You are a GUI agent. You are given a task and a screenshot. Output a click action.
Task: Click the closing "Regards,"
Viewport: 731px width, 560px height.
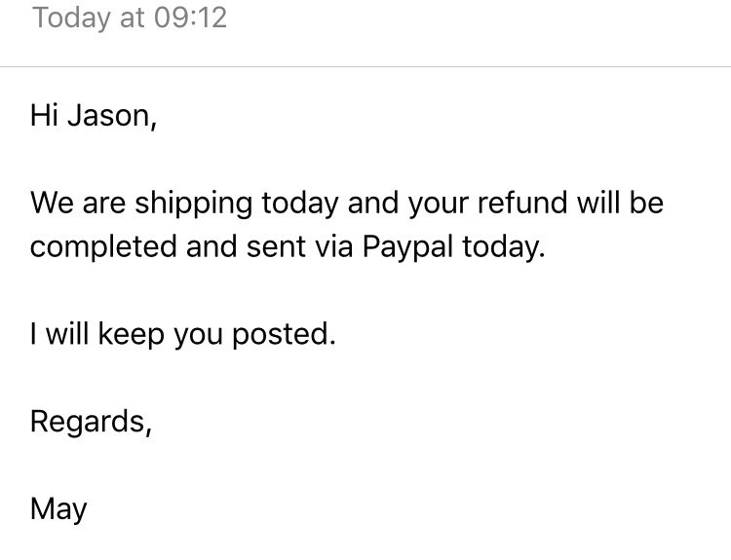click(x=92, y=422)
